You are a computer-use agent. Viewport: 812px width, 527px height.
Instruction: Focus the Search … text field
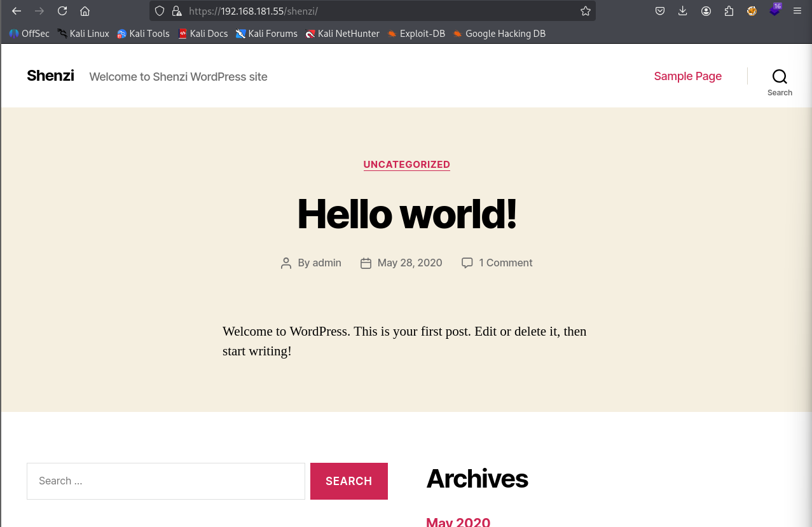point(165,481)
